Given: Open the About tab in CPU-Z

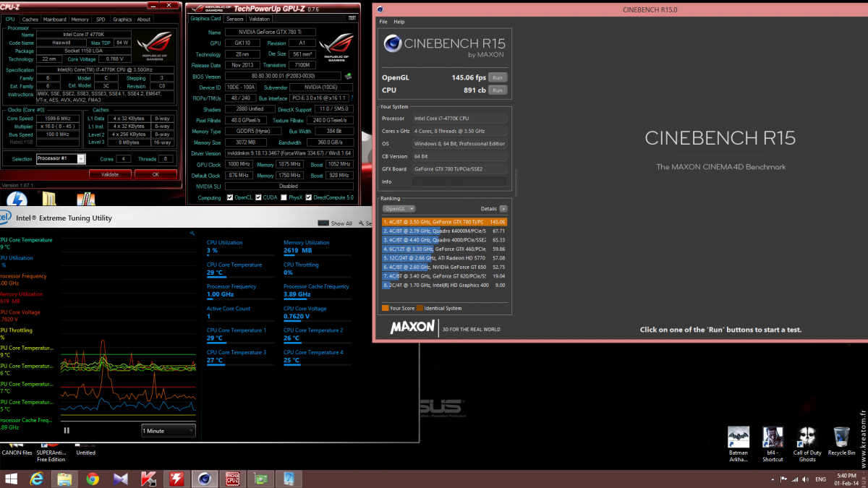Looking at the screenshot, I should tap(144, 20).
